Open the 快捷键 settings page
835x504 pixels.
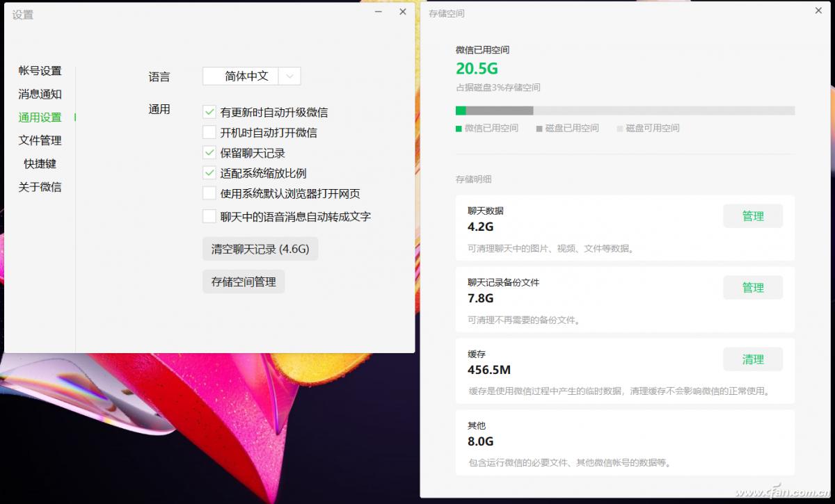coord(40,163)
